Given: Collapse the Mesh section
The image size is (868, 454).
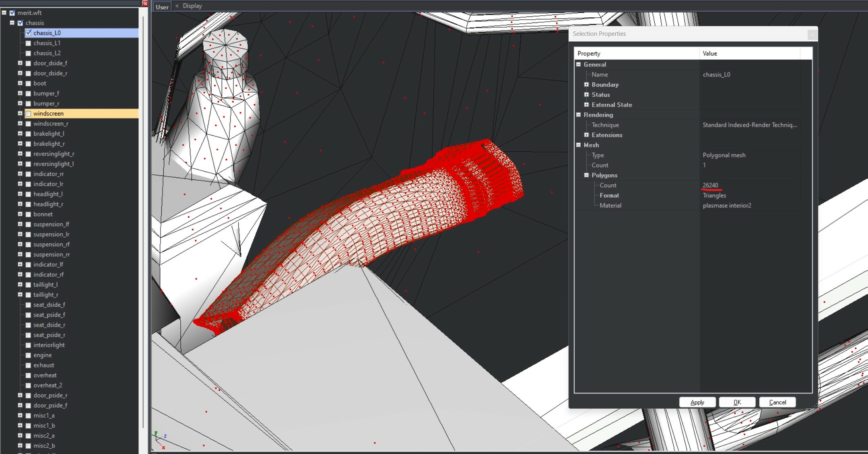Looking at the screenshot, I should pos(579,145).
